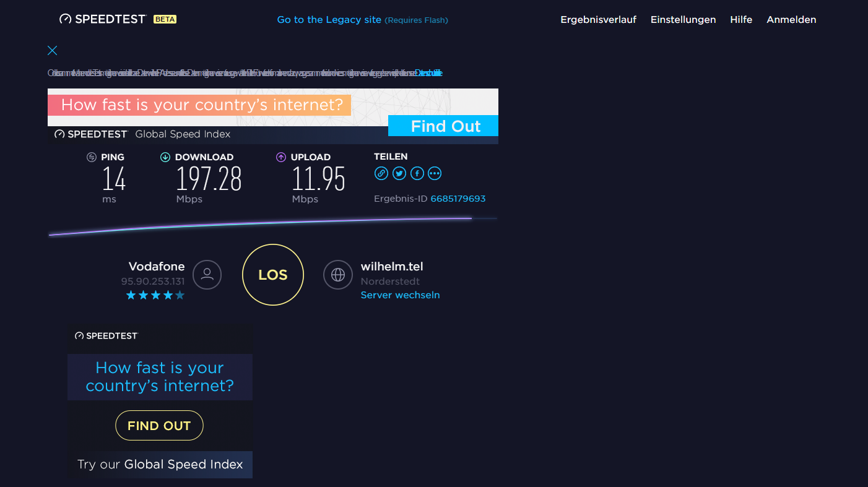This screenshot has width=868, height=487.
Task: Click the Vodafone provider name
Action: click(x=157, y=267)
